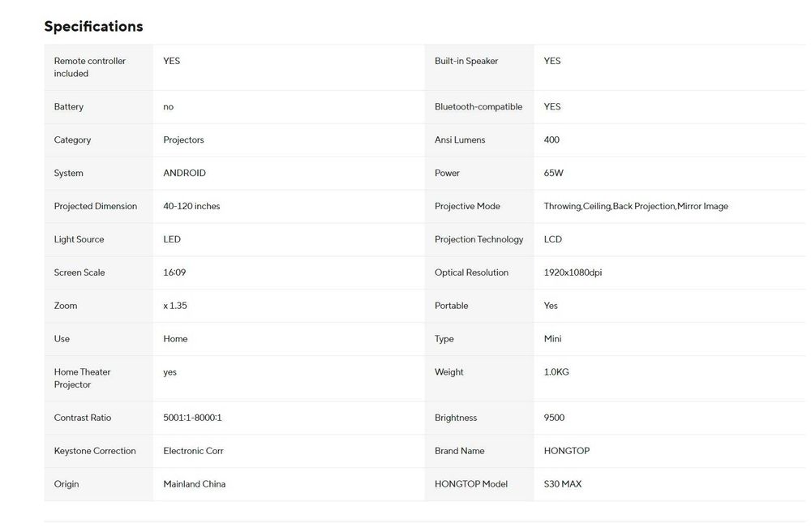Select the Projective Mode value text
The width and height of the screenshot is (811, 532).
tap(636, 207)
